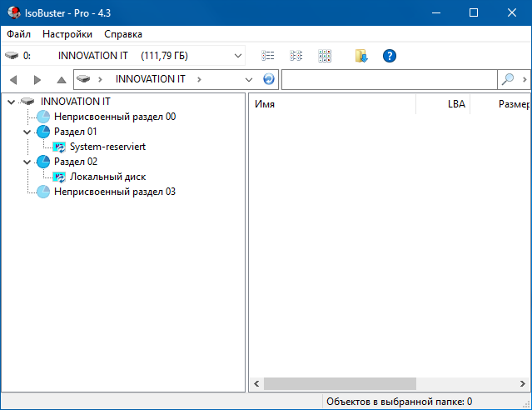The width and height of the screenshot is (532, 410).
Task: Focus the search input field
Action: pos(390,79)
